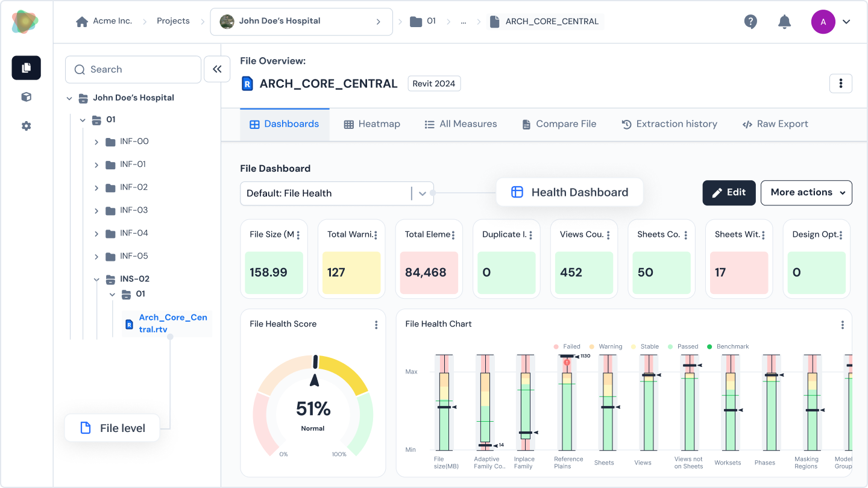868x488 pixels.
Task: Switch to the Compare File tab
Action: point(559,124)
